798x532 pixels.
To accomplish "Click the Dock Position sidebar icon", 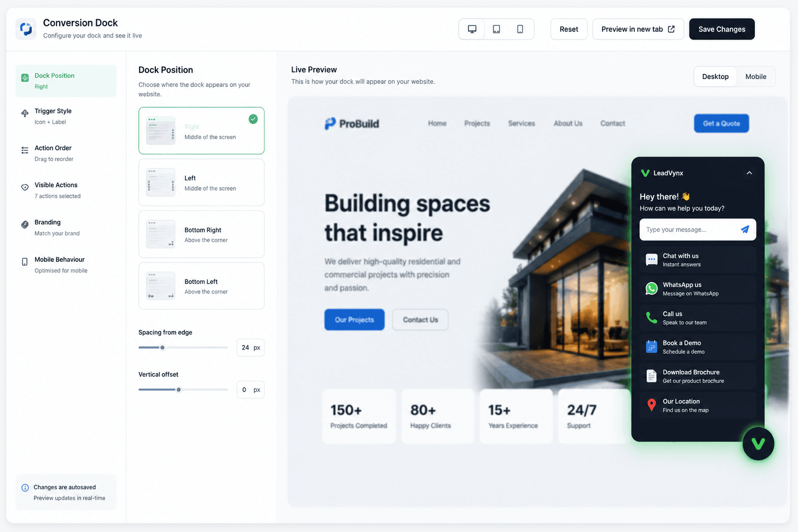I will 25,78.
